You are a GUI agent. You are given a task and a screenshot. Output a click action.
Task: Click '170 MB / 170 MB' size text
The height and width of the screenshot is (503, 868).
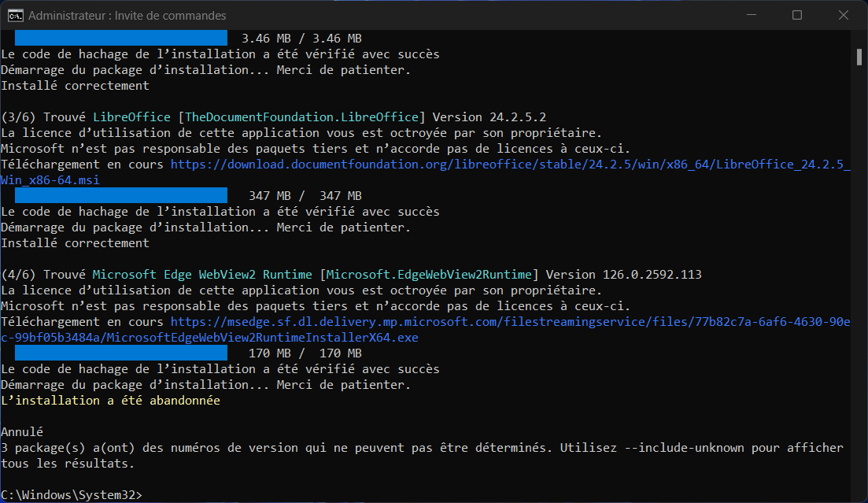click(x=305, y=353)
